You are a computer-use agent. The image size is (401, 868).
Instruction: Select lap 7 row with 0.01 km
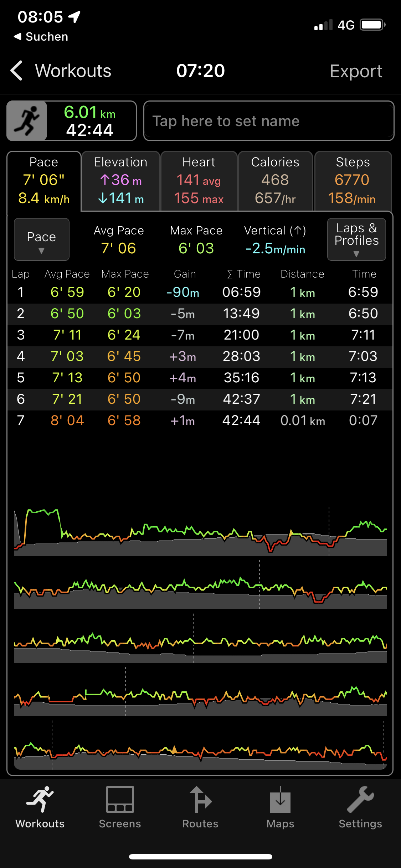click(x=200, y=421)
